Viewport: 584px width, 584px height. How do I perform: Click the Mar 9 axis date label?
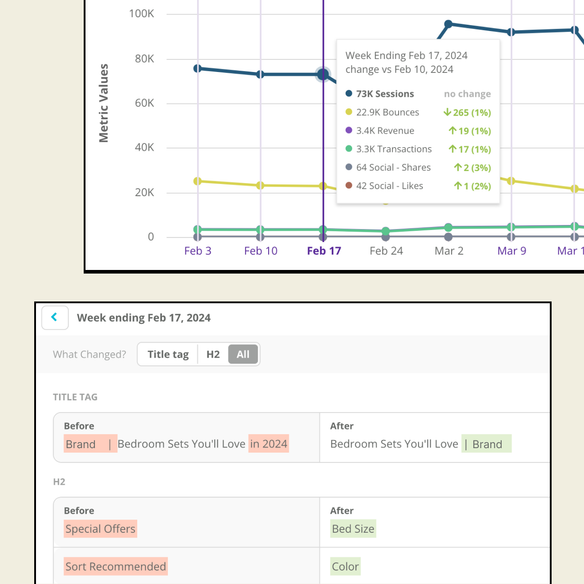coord(512,251)
